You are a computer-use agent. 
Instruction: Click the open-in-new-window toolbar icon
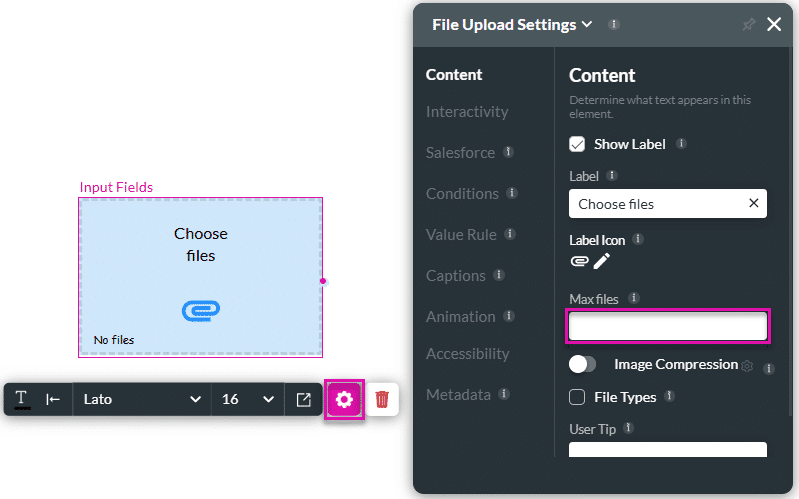coord(303,399)
